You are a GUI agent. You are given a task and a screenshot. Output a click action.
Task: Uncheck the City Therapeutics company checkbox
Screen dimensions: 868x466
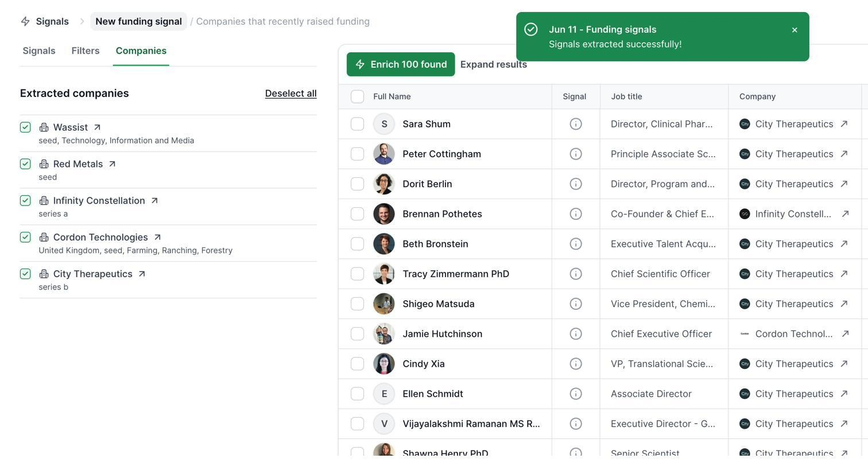25,274
